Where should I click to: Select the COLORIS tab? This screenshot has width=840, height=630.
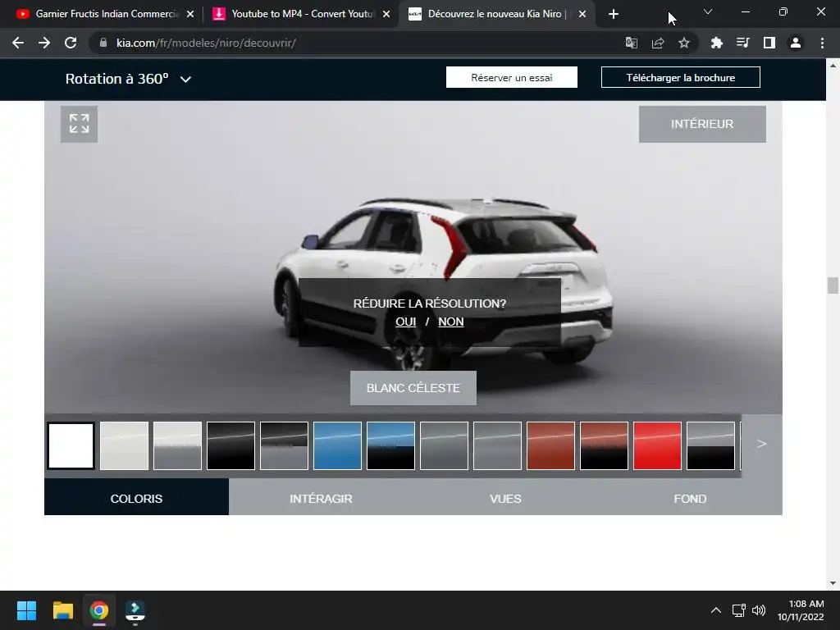[136, 498]
